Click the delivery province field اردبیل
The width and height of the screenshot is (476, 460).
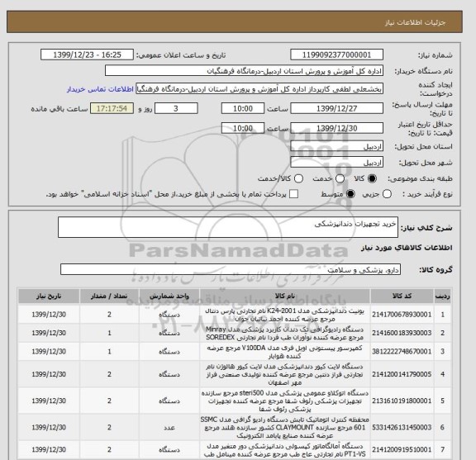click(336, 146)
